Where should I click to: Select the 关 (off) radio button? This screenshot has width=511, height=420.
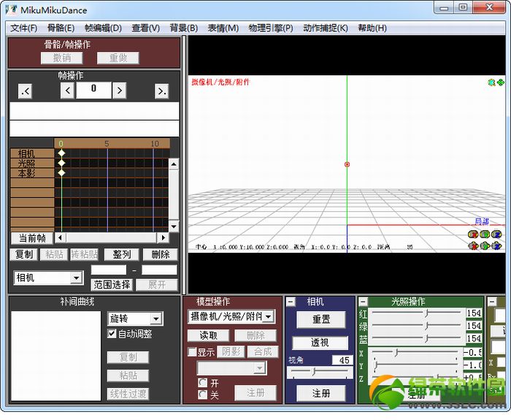203,395
